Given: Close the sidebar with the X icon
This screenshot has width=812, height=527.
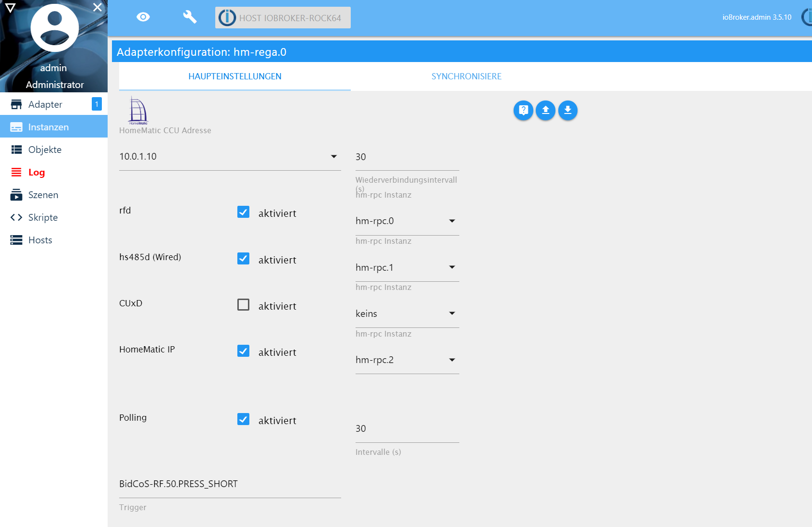Looking at the screenshot, I should (98, 7).
